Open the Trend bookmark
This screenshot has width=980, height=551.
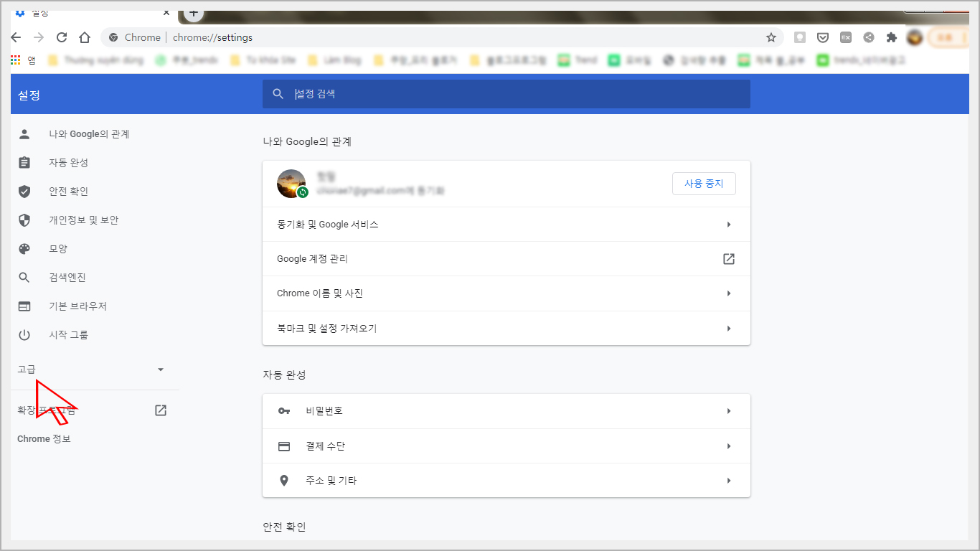click(578, 60)
